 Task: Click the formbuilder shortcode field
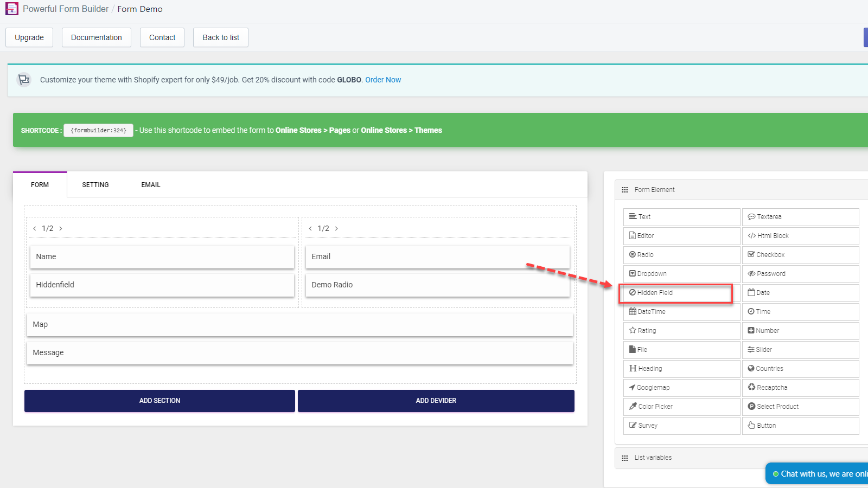[x=98, y=131]
